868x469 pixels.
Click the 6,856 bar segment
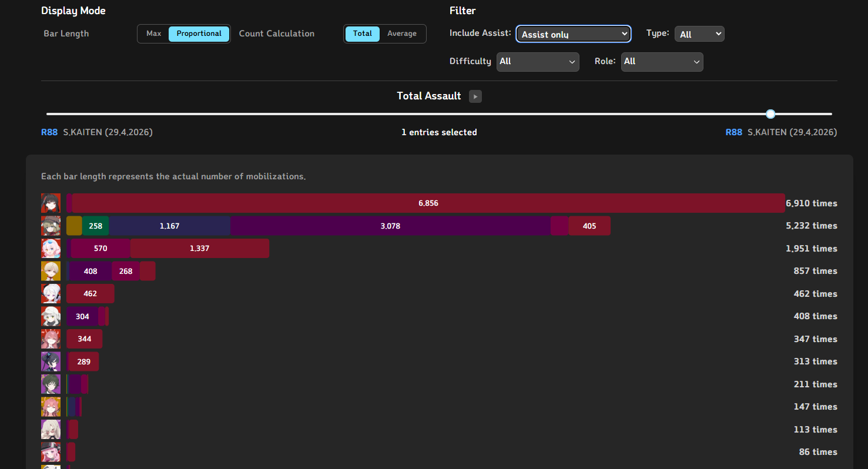tap(428, 203)
